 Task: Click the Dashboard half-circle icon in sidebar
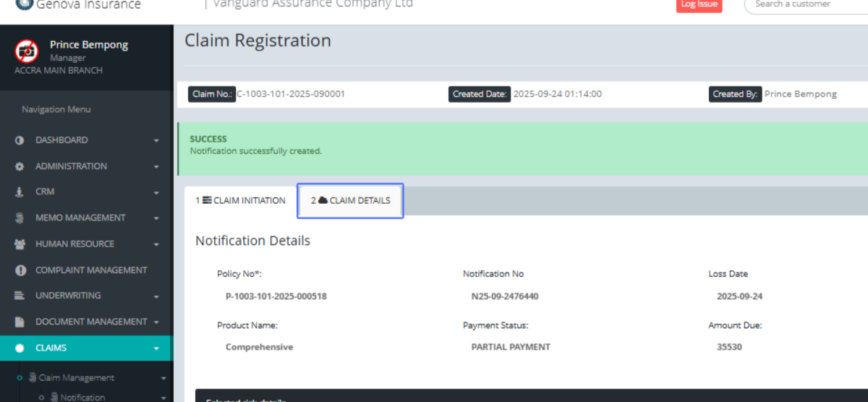click(x=20, y=140)
